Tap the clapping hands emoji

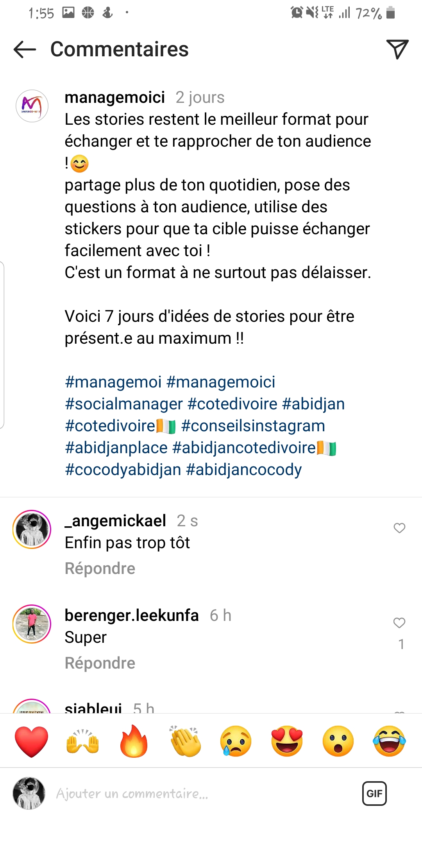tap(185, 741)
